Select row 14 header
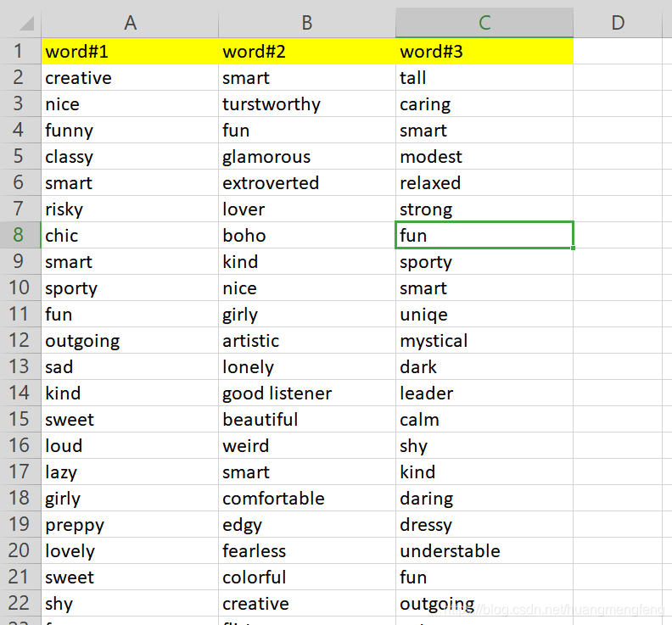 coord(20,393)
